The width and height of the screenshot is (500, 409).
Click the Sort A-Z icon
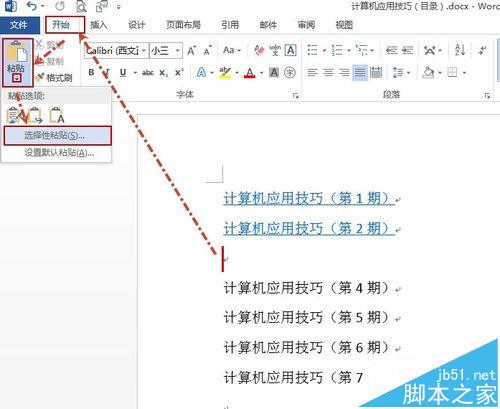coord(460,50)
